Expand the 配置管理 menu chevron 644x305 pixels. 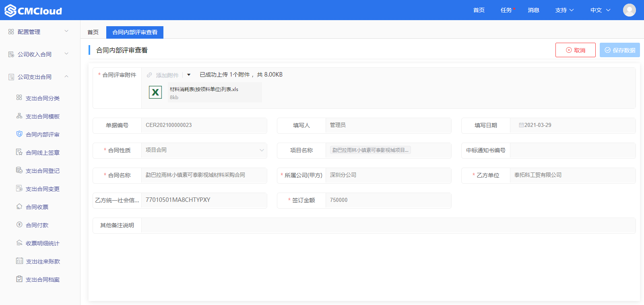click(66, 31)
